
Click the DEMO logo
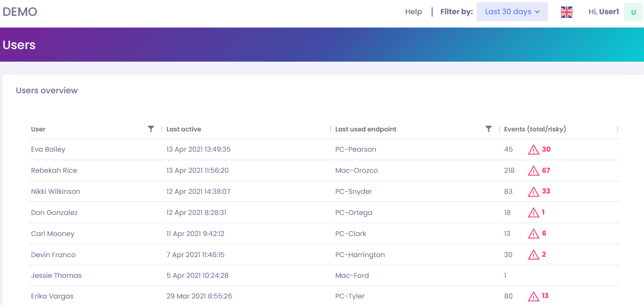click(x=20, y=12)
